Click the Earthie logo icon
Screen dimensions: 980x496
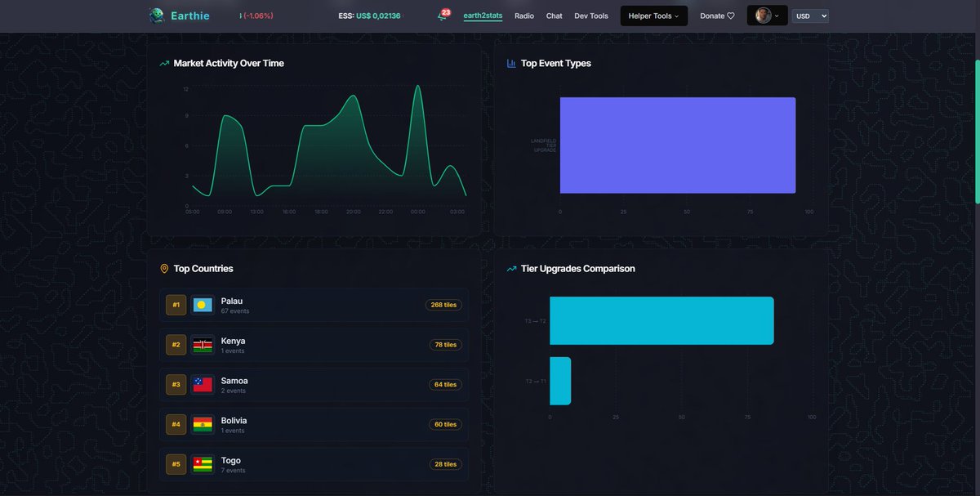point(156,15)
